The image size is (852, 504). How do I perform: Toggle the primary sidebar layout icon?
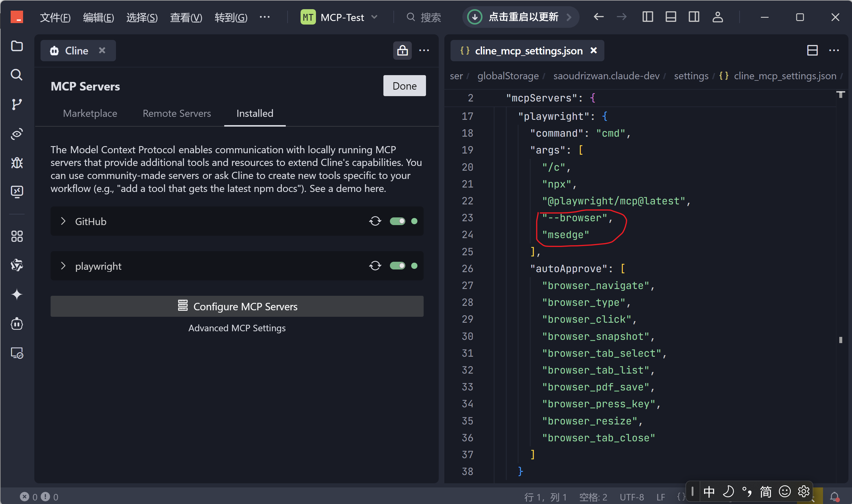click(648, 17)
